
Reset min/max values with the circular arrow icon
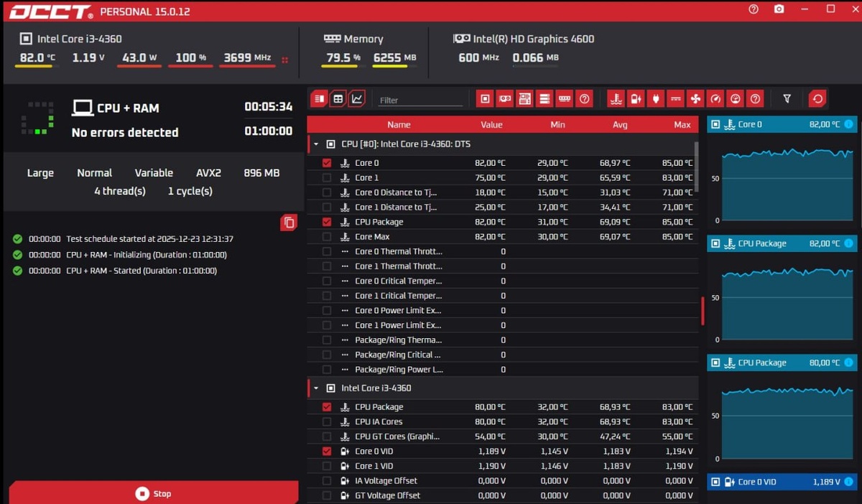817,98
